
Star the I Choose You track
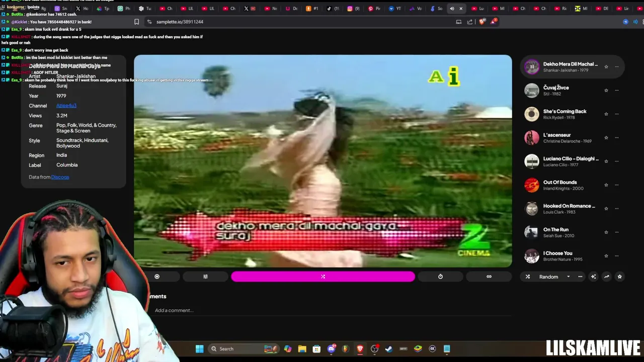point(606,256)
